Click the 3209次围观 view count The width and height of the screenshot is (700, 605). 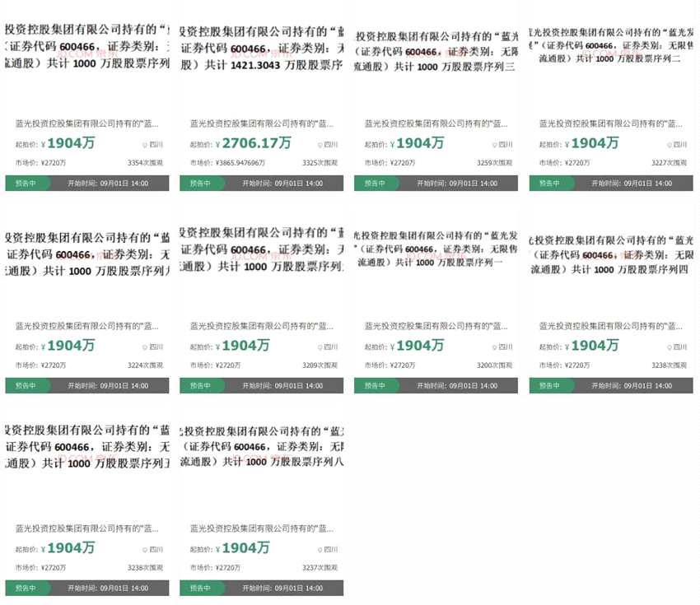coord(320,365)
